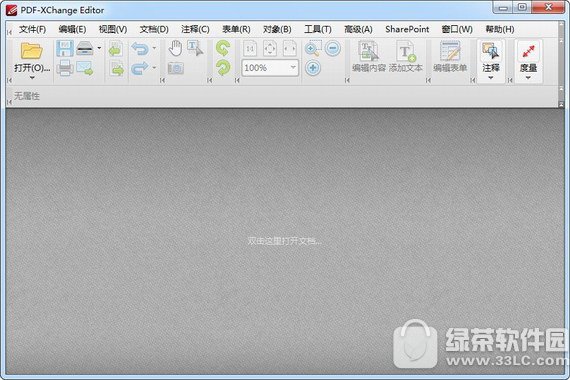The image size is (570, 380).
Task: Go to next view green arrow
Action: [117, 69]
